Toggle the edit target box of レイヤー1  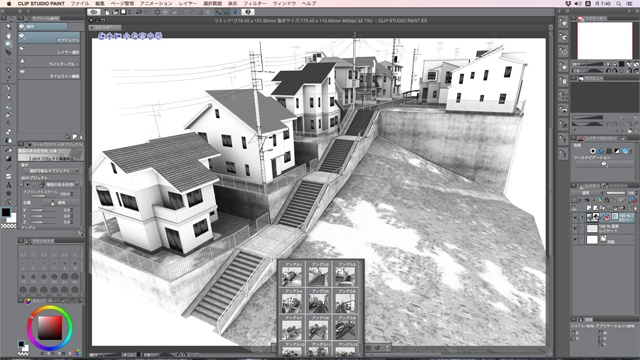(x=582, y=229)
